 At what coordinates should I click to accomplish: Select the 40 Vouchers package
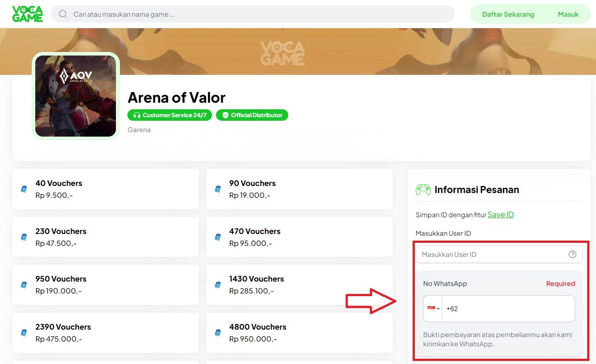[105, 189]
